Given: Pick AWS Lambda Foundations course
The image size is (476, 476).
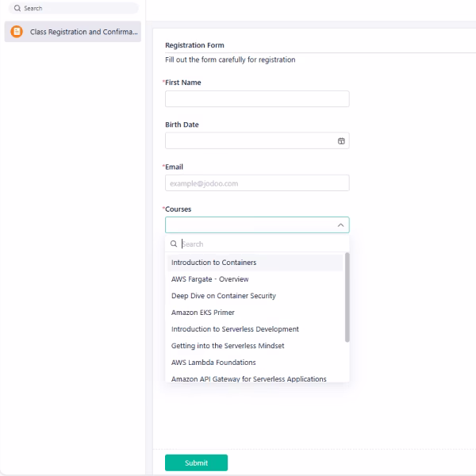Looking at the screenshot, I should coord(213,363).
